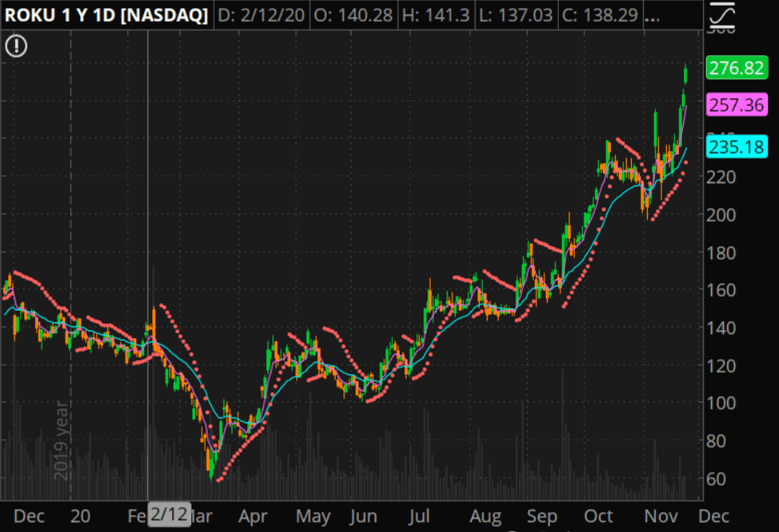Click the low price L: 137.03
This screenshot has width=779, height=532.
516,15
